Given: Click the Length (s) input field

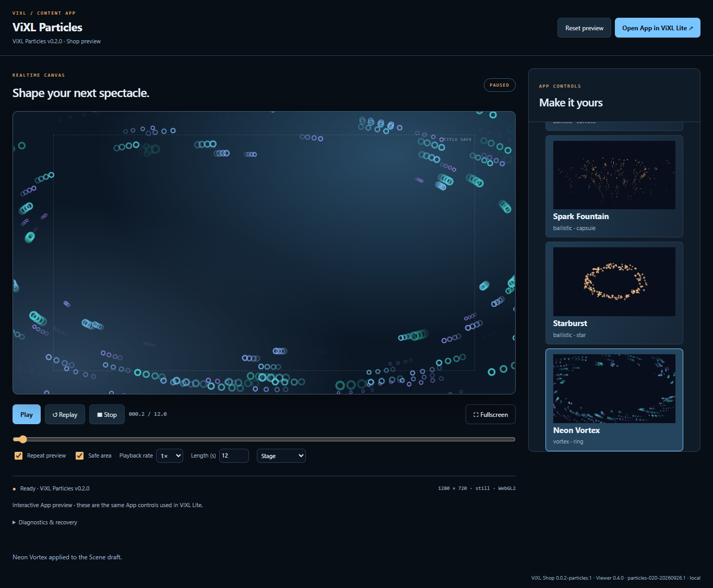Looking at the screenshot, I should click(x=234, y=455).
